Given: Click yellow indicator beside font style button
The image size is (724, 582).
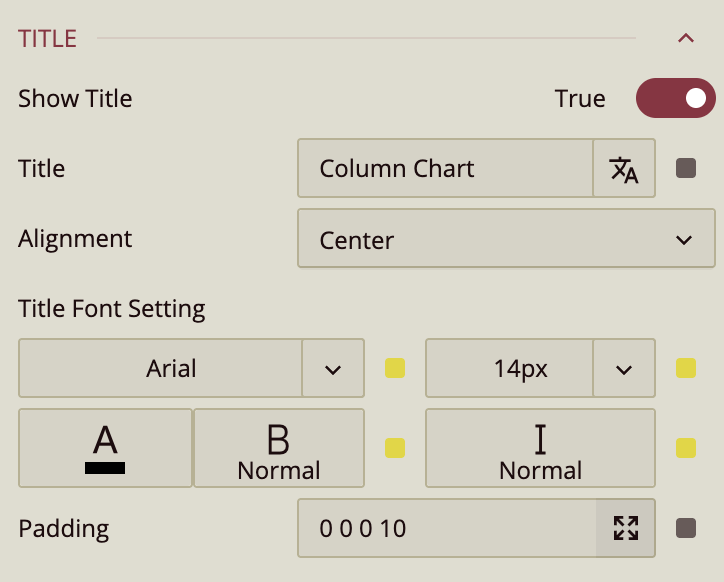Looking at the screenshot, I should [x=686, y=447].
